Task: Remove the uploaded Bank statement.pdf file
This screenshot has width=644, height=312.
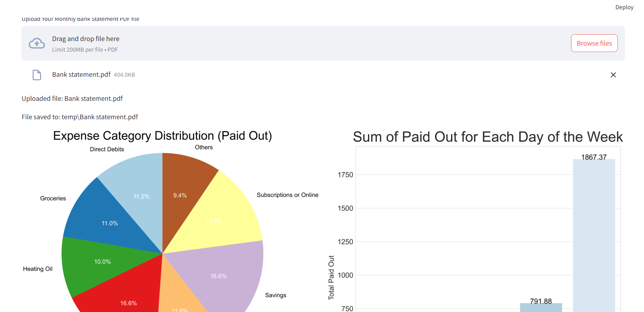Action: tap(613, 75)
